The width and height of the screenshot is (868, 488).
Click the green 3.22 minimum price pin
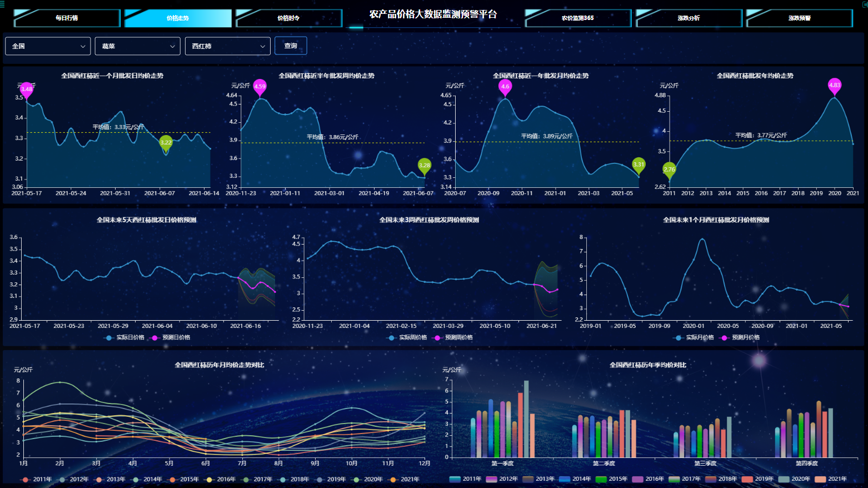click(166, 142)
